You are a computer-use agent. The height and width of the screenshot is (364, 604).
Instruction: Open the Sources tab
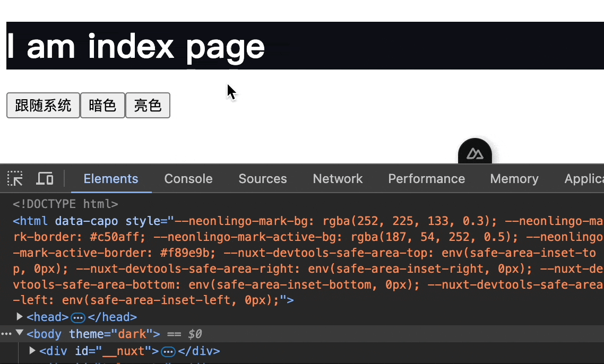(x=263, y=179)
